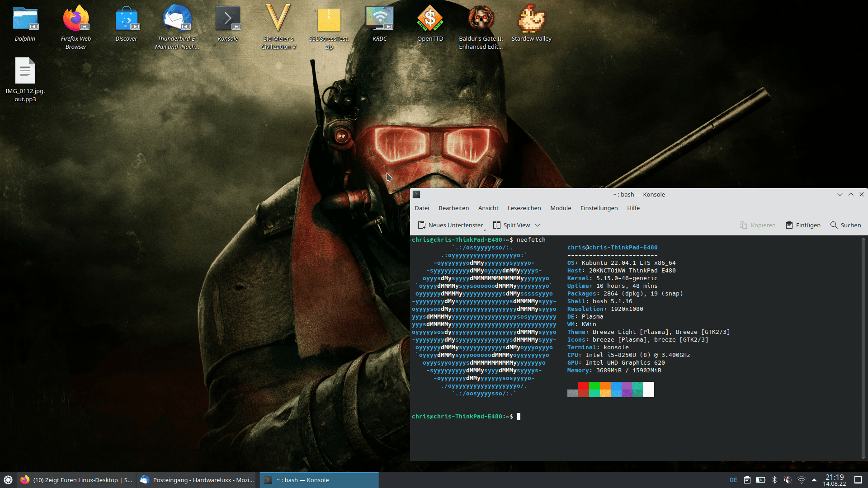Viewport: 868px width, 488px height.
Task: Click the 'neofetch' command text in terminal
Action: pyautogui.click(x=531, y=240)
